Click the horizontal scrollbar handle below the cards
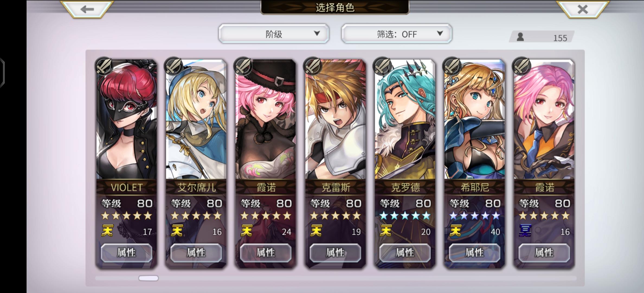 coord(149,278)
